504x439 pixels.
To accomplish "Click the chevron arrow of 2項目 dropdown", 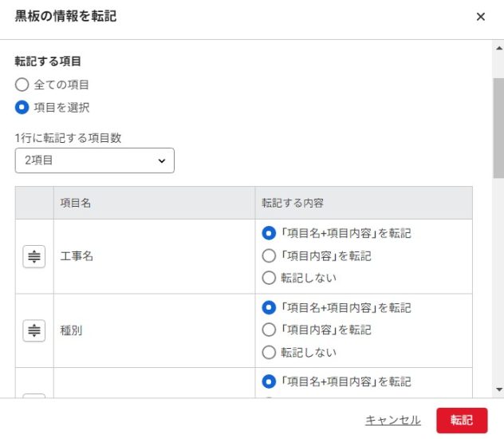I will 162,160.
